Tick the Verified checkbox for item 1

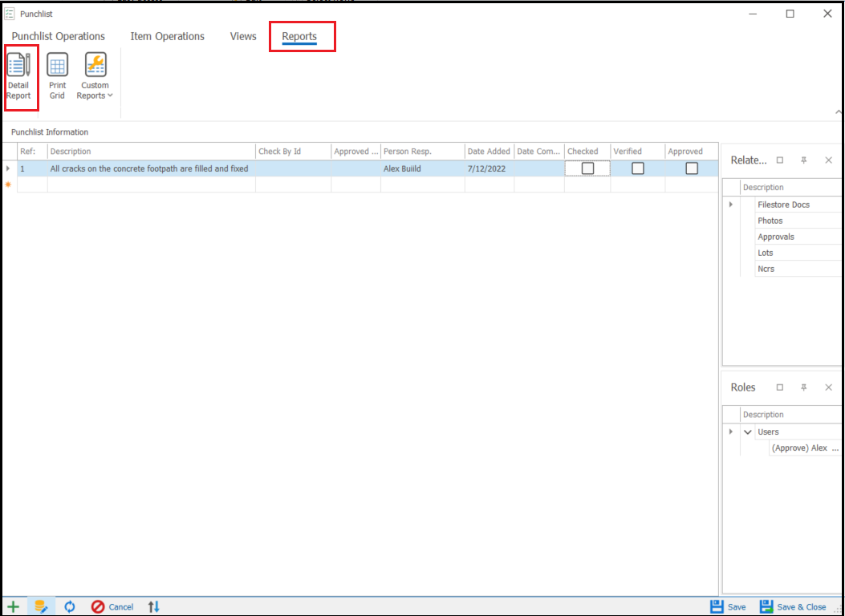[637, 168]
